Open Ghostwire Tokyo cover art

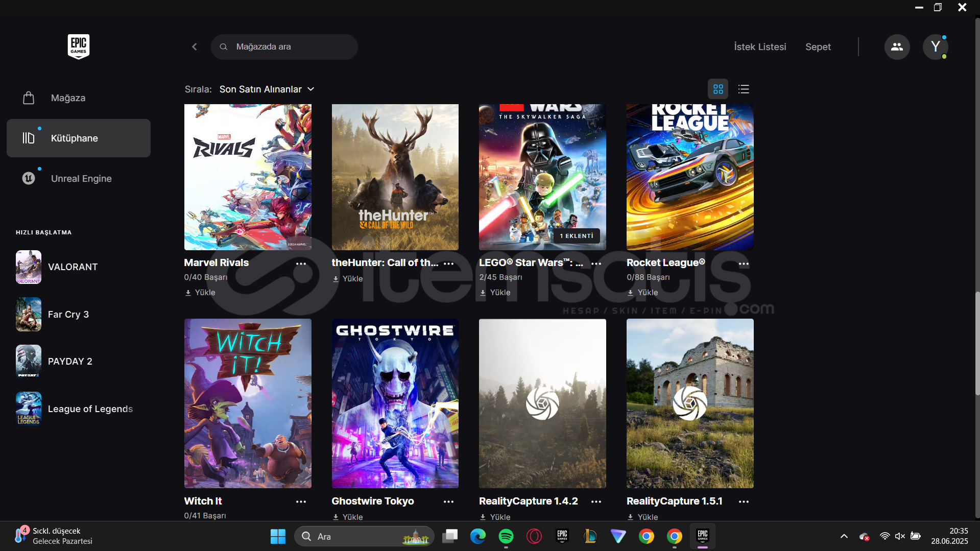[x=395, y=403]
